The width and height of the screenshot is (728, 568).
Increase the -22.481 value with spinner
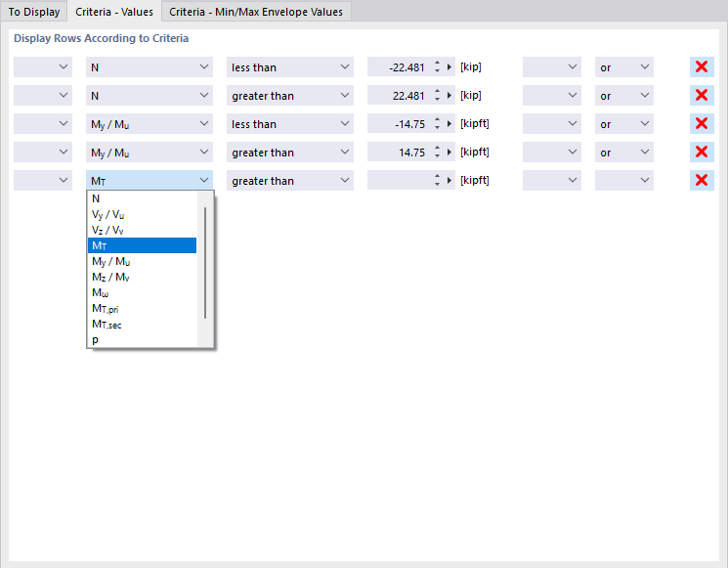point(438,64)
